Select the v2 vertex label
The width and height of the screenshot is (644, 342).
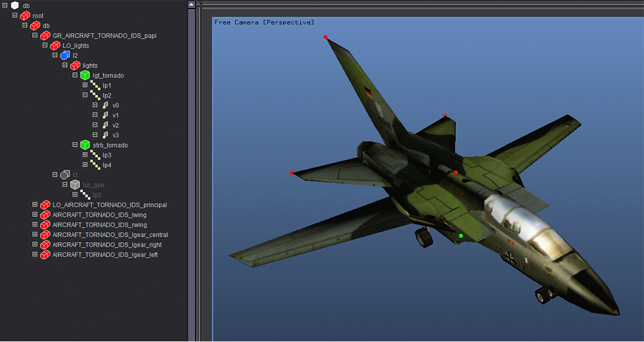coord(116,126)
